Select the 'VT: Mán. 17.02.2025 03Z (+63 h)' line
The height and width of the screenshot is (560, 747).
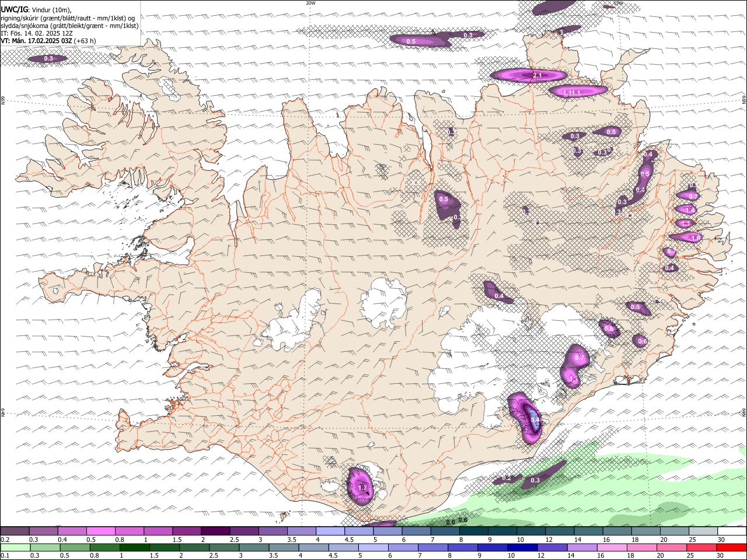(x=48, y=41)
